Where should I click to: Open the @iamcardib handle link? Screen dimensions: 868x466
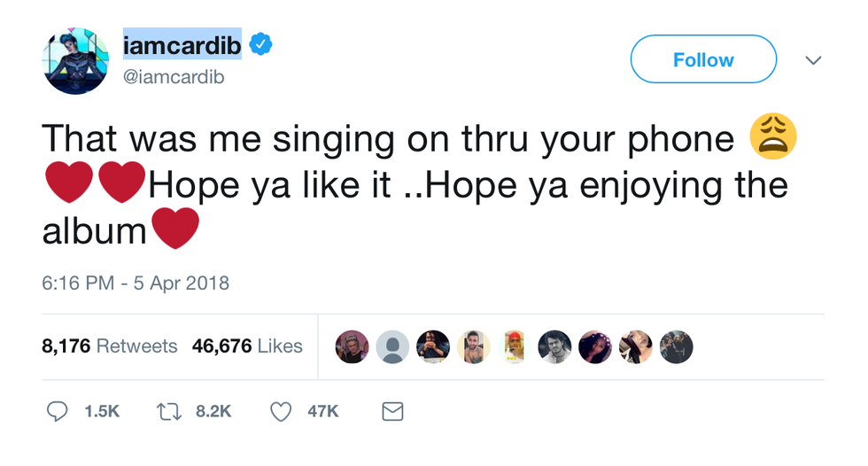173,77
